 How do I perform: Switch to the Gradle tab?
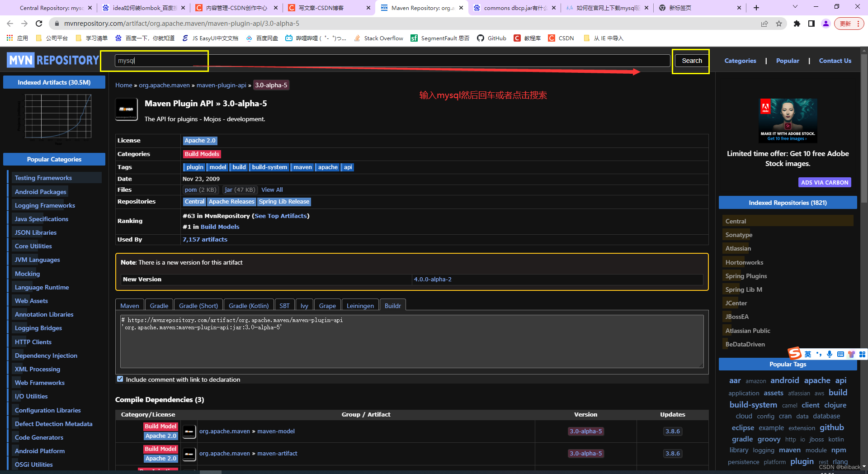coord(159,306)
